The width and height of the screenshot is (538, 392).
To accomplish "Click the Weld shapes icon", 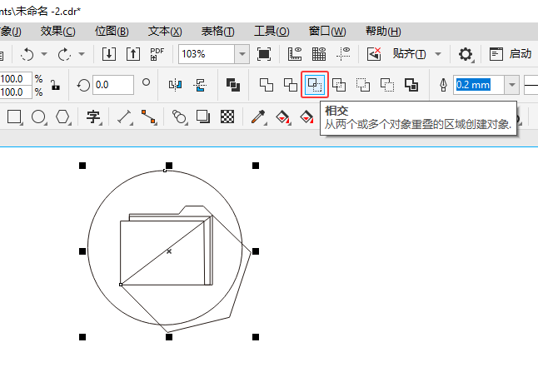I will [266, 85].
